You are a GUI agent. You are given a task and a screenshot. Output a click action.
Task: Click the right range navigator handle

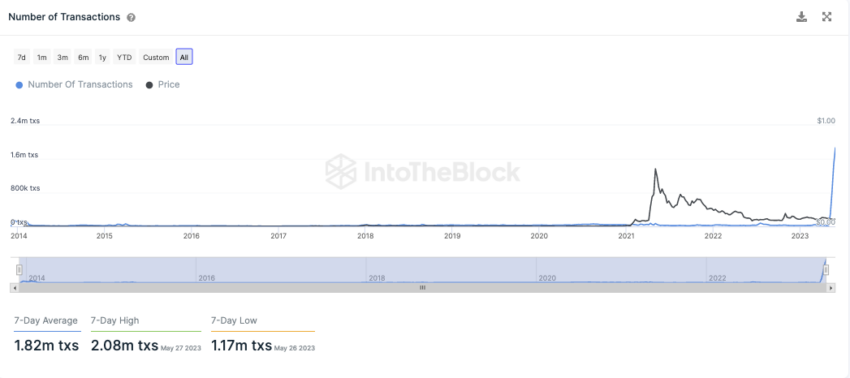click(826, 270)
